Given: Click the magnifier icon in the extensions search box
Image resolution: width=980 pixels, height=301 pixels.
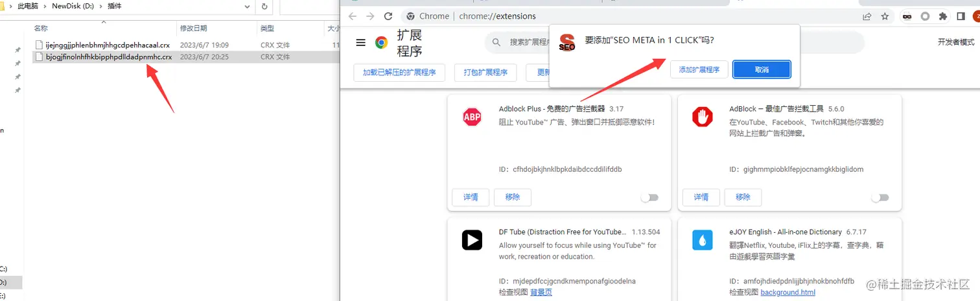Looking at the screenshot, I should 496,42.
